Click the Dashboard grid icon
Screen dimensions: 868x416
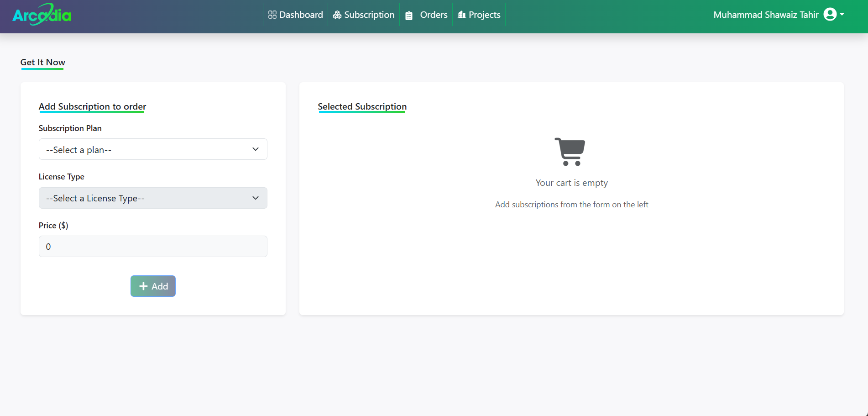point(272,15)
